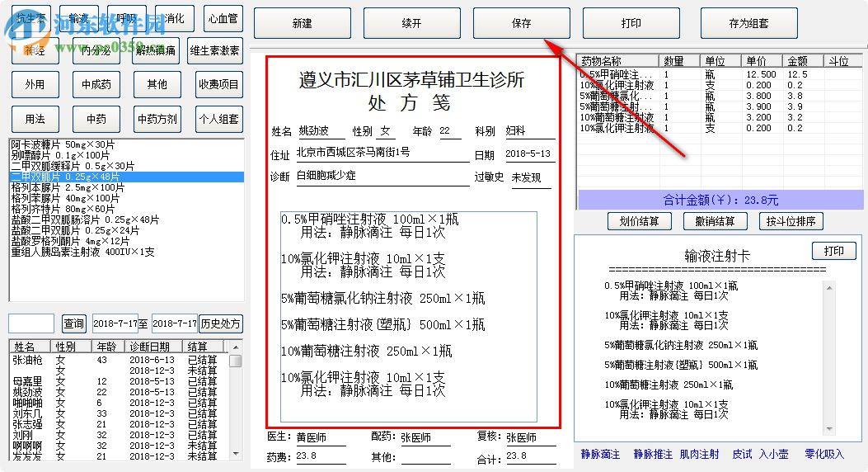Image resolution: width=868 pixels, height=472 pixels.
Task: Open the 其他 category
Action: tap(157, 85)
